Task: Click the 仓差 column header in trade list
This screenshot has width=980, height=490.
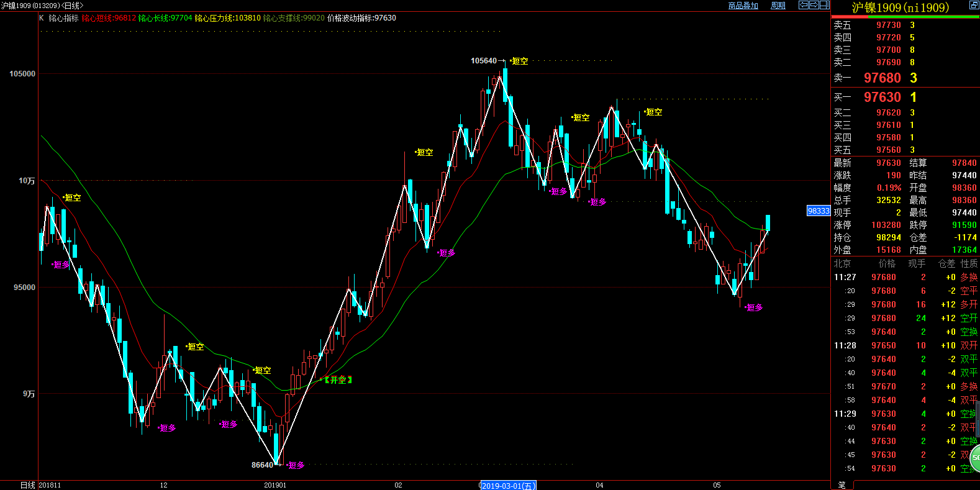Action: coord(946,263)
